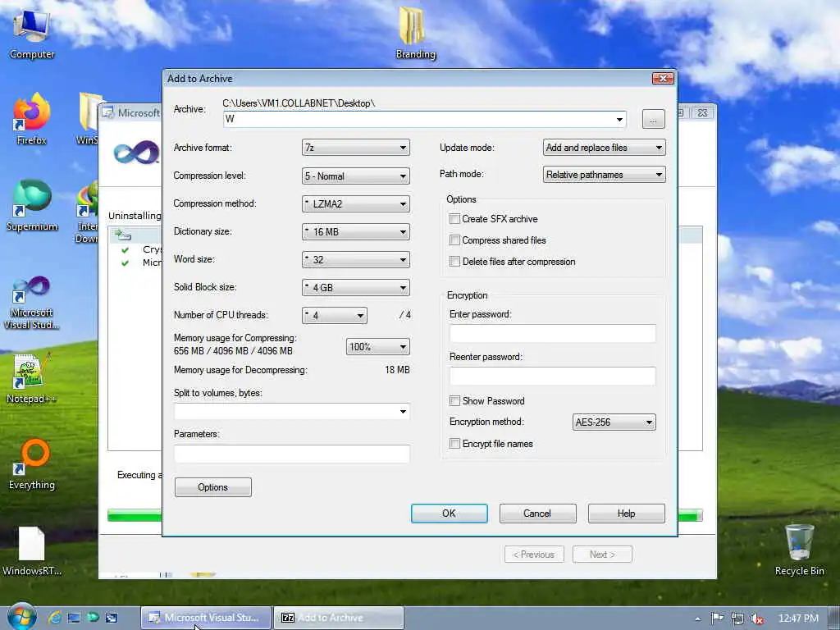This screenshot has width=840, height=630.
Task: Check Compress shared files
Action: (454, 240)
